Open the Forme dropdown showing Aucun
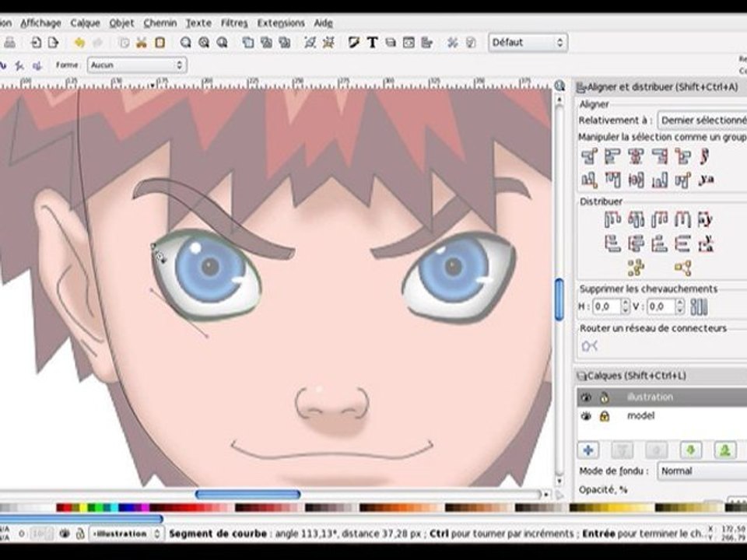This screenshot has height=560, width=747. (137, 65)
